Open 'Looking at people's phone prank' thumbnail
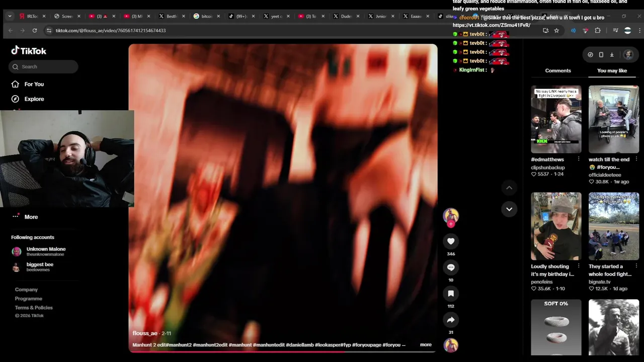This screenshot has height=362, width=644. (614, 120)
